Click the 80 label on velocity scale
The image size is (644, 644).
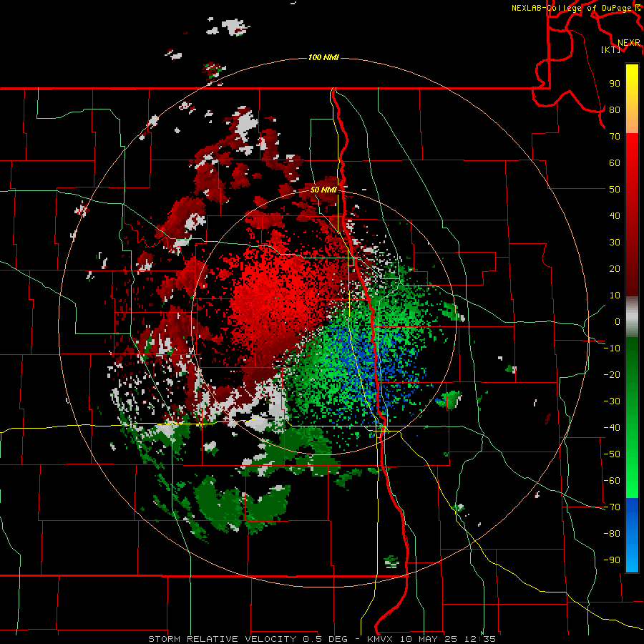(615, 110)
